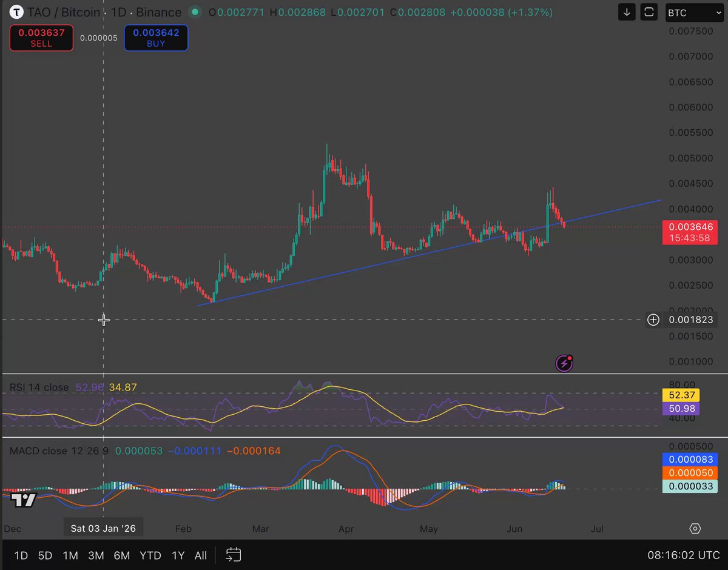Click the purple lightning bolt icon
This screenshot has width=728, height=570.
click(564, 363)
